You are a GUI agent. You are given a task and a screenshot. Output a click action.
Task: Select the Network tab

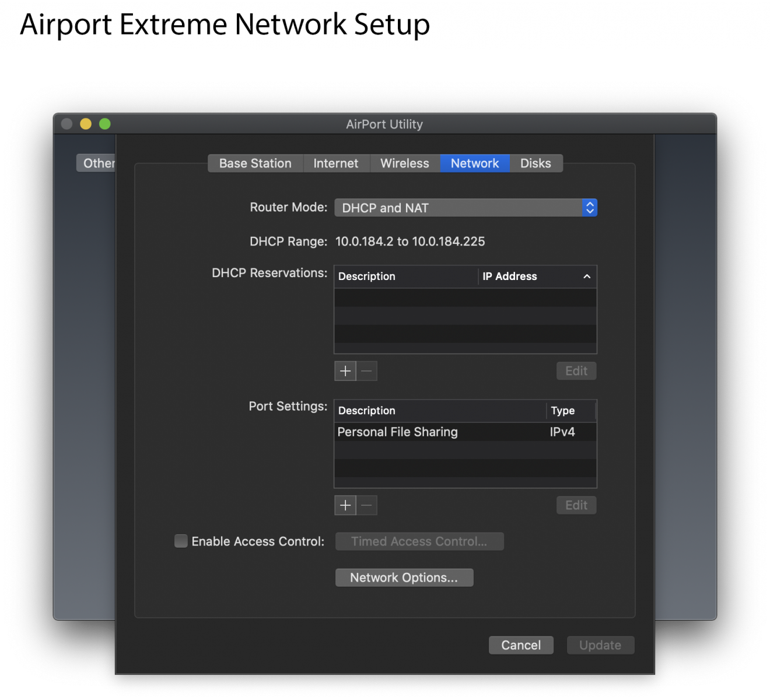click(x=475, y=163)
